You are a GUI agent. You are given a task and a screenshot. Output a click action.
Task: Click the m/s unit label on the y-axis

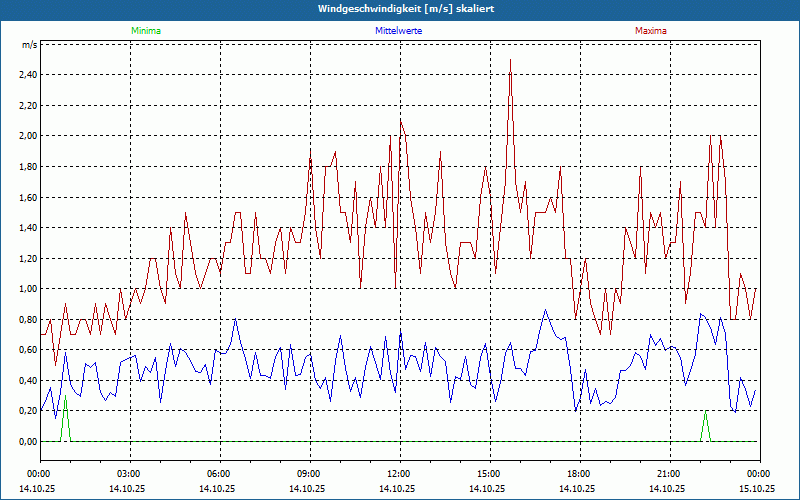point(28,46)
